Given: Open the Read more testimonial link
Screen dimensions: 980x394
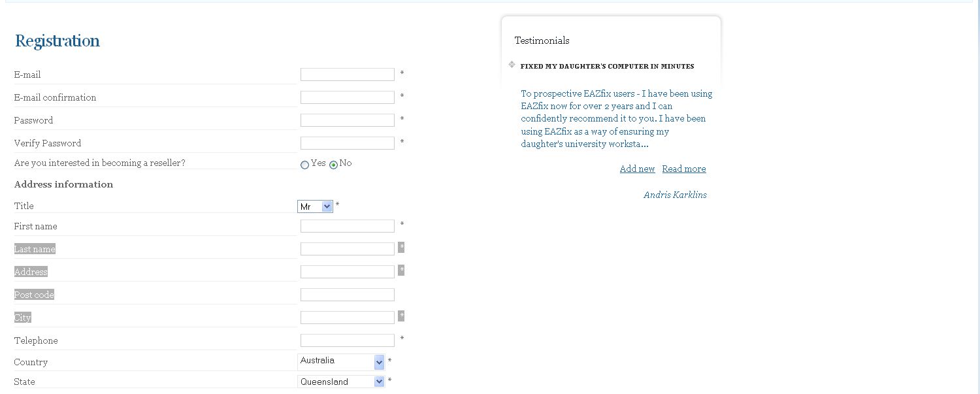Looking at the screenshot, I should [683, 169].
